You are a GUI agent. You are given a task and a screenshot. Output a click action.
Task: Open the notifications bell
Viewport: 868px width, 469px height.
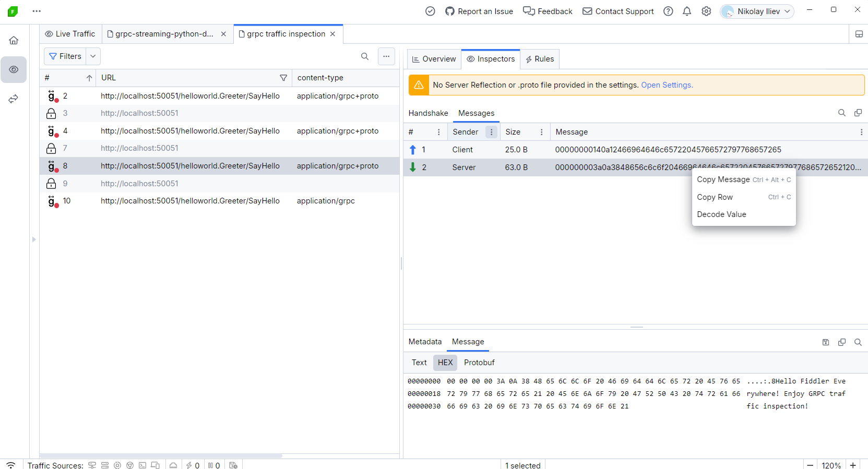[687, 11]
